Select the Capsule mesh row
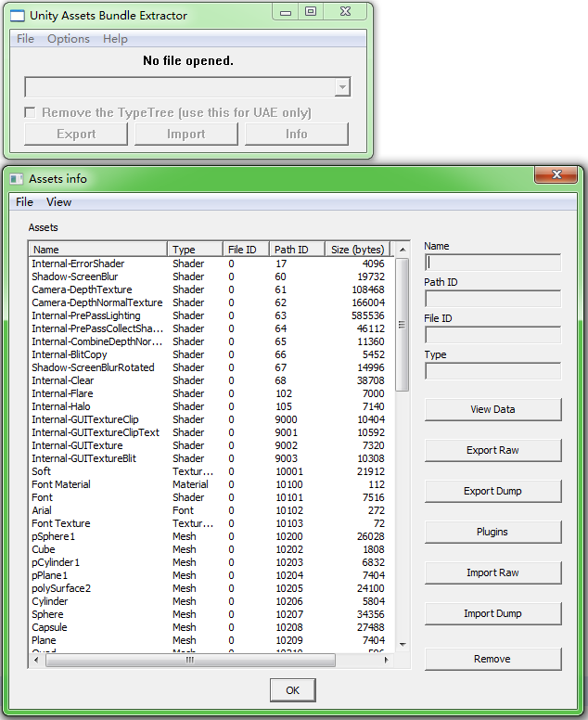588x720 pixels. click(x=211, y=627)
